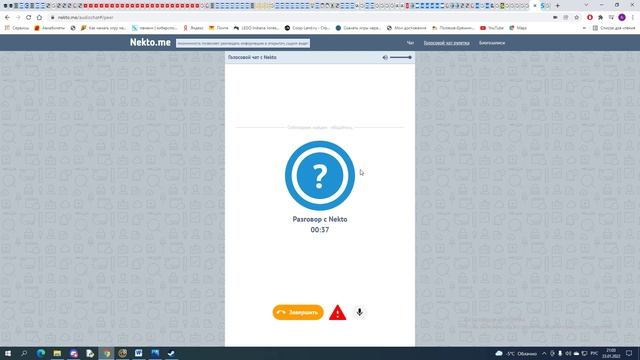Viewport: 640px width, 360px height.
Task: Open a new browser tab with the plus
Action: 558,6
